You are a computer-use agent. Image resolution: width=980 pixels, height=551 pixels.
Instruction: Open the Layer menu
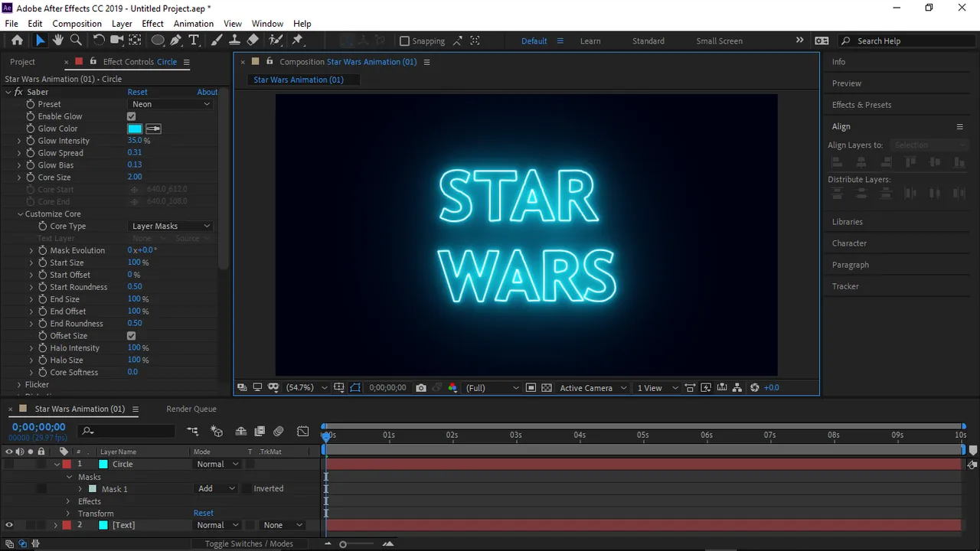122,24
